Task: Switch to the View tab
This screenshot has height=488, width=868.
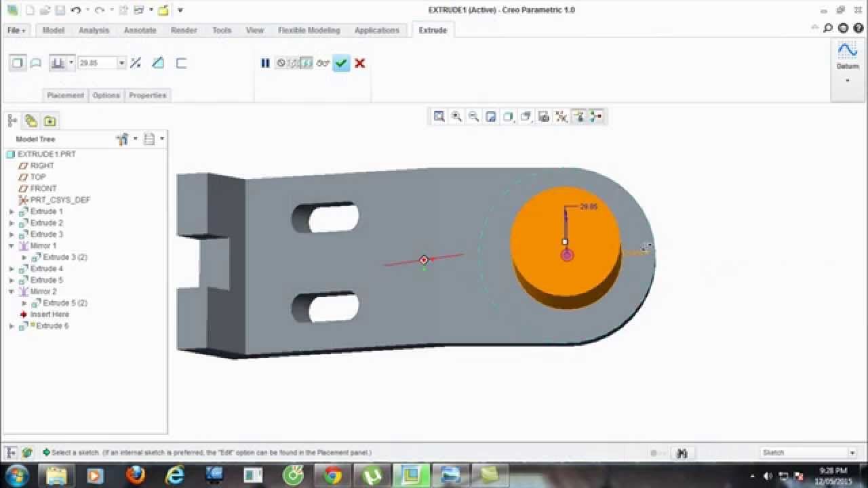Action: click(255, 30)
